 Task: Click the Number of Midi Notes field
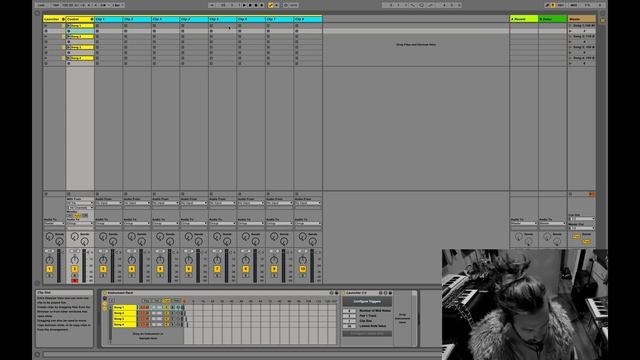(x=349, y=311)
